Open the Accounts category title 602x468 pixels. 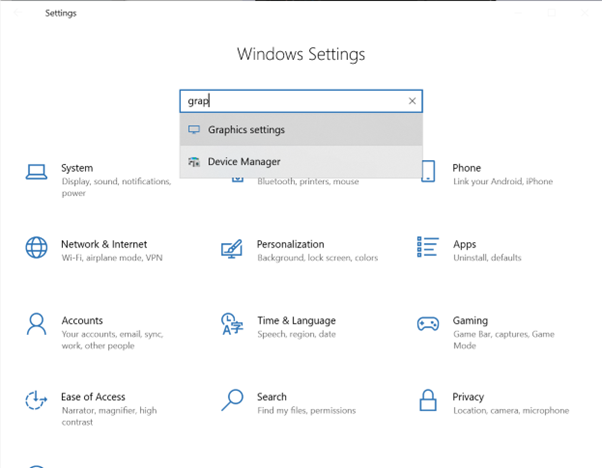pos(82,321)
